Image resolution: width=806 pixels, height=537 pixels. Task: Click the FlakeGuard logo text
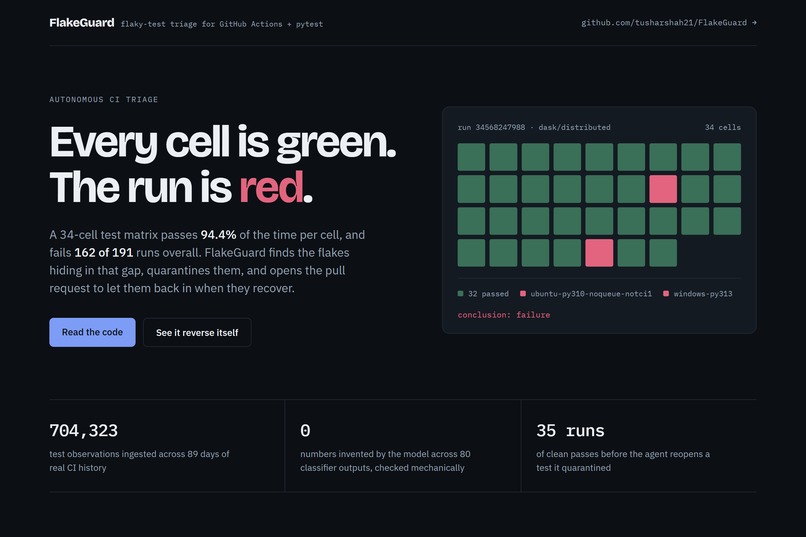(x=82, y=23)
